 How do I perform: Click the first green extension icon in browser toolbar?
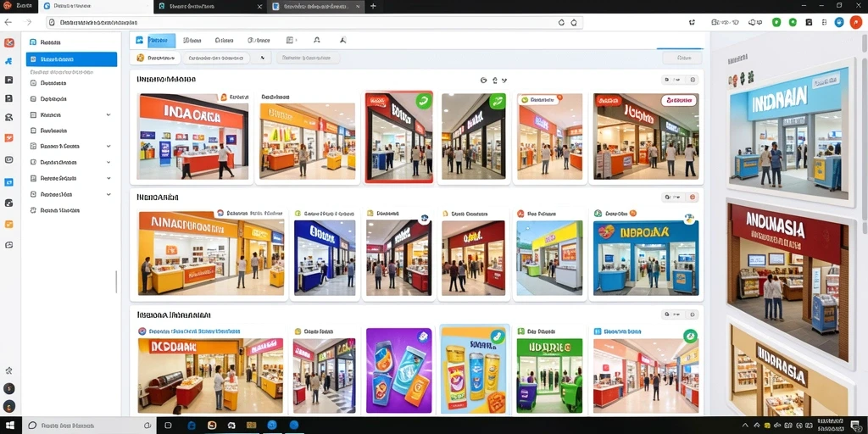(776, 22)
